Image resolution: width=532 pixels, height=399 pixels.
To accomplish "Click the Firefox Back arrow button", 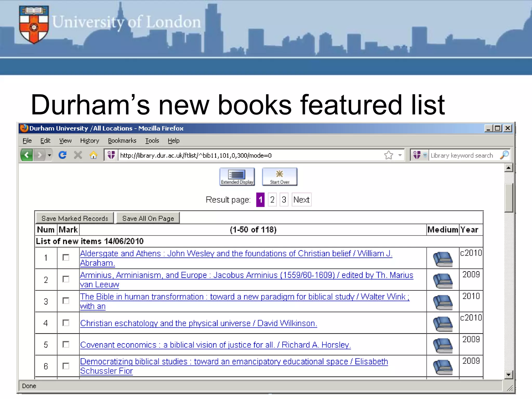I will click(26, 155).
